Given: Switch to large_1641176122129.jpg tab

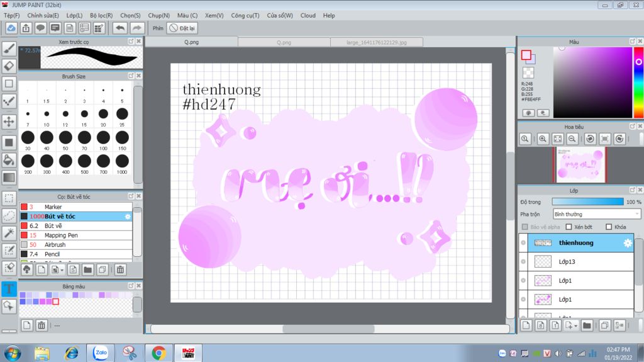Looking at the screenshot, I should (x=377, y=42).
